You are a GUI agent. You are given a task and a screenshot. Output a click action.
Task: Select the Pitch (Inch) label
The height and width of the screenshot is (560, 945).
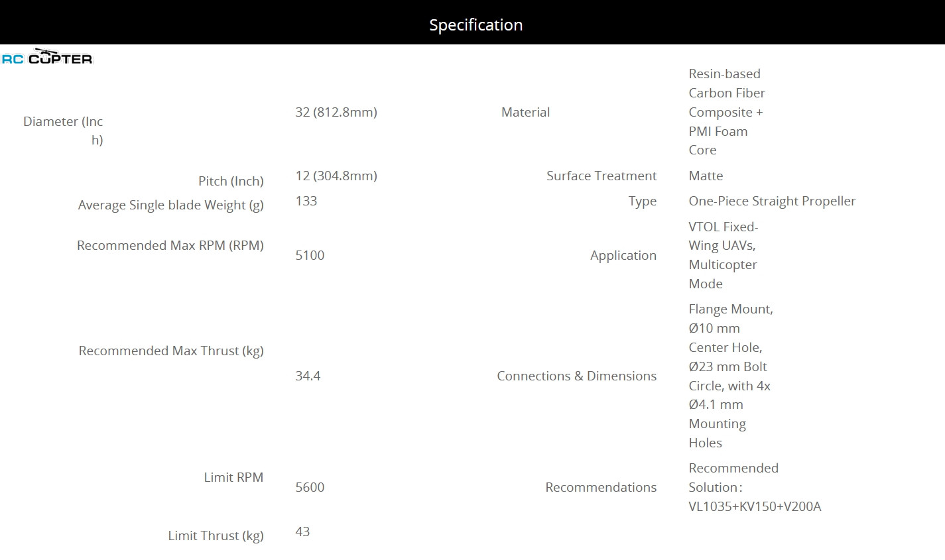pyautogui.click(x=231, y=181)
